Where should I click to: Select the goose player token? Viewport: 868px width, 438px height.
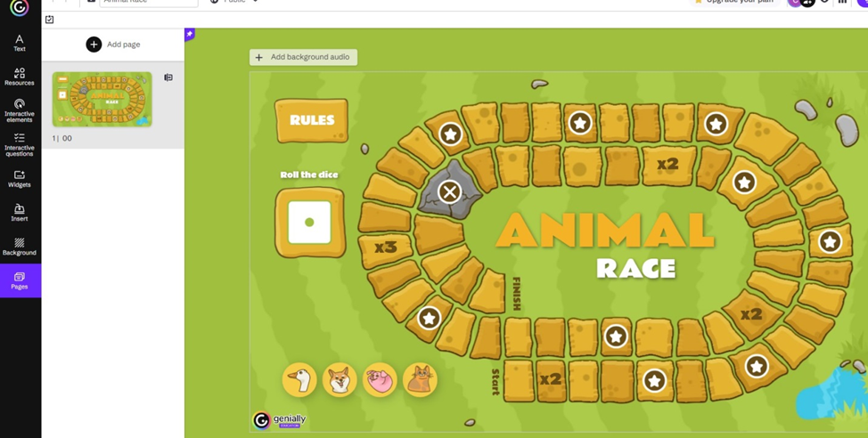coord(299,380)
